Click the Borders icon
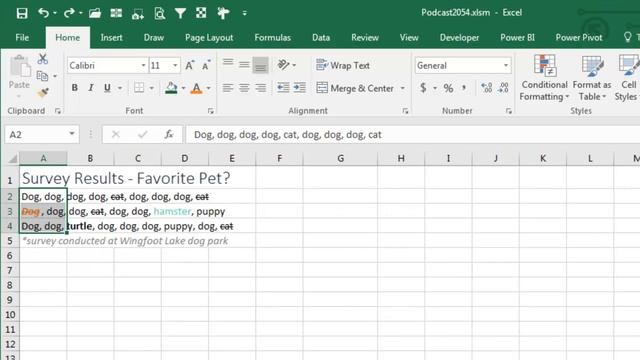The height and width of the screenshot is (360, 640). [139, 88]
